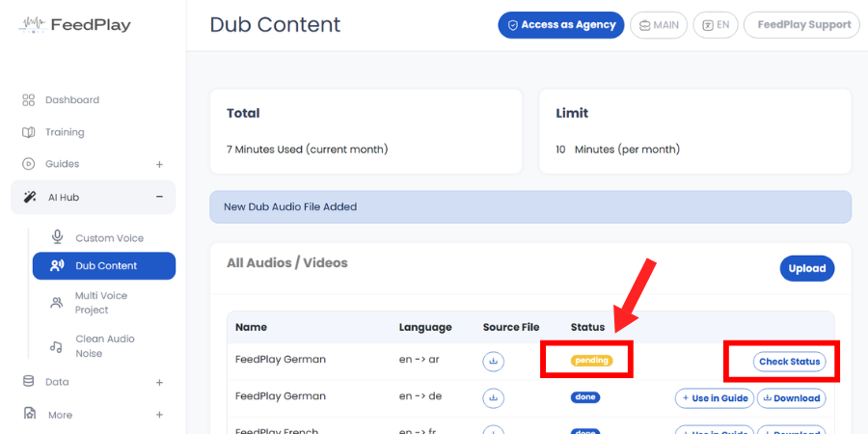868x434 pixels.
Task: Click the All Audios / Videos heading
Action: (x=287, y=263)
